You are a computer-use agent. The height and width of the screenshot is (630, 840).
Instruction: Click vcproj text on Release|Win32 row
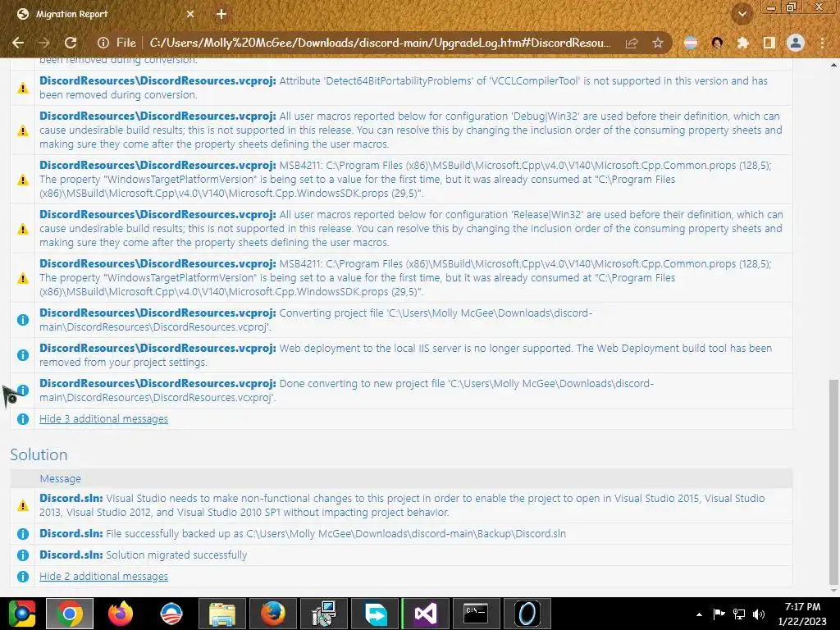click(x=157, y=215)
